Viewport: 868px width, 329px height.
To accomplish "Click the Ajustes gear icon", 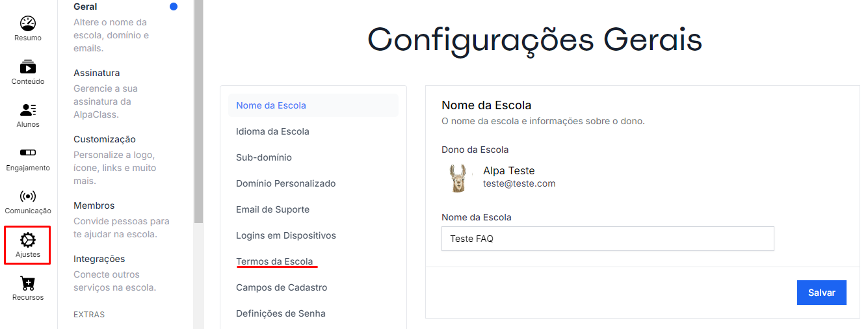I will point(28,241).
